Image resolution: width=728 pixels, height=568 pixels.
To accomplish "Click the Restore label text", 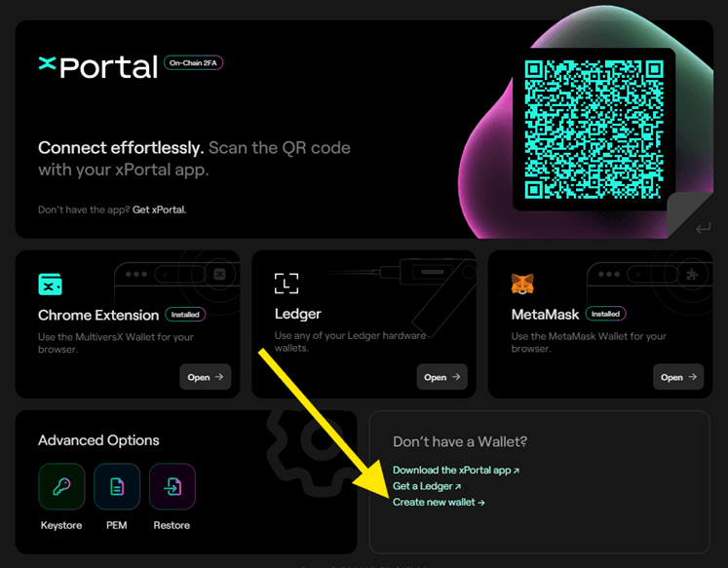I will pos(172,525).
